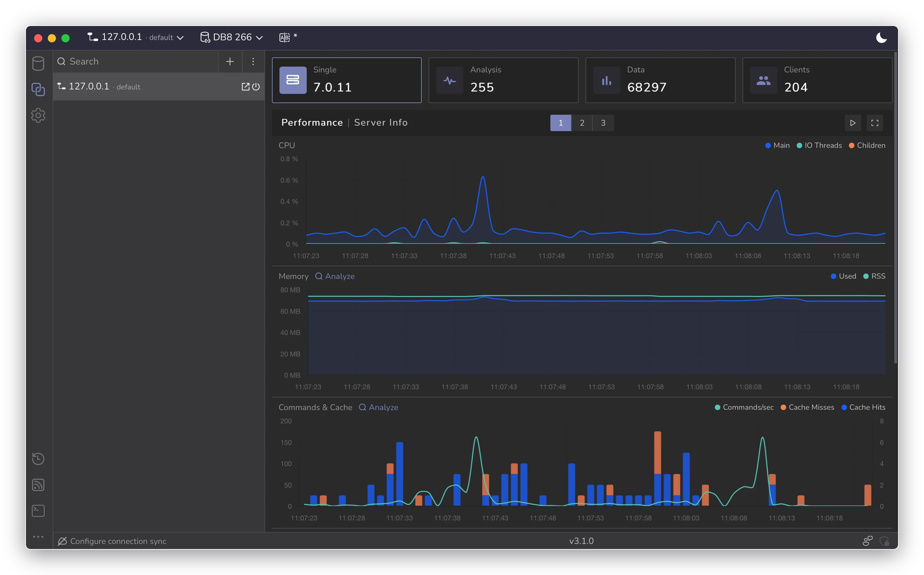
Task: Click the lock shield icon in status bar
Action: [x=884, y=541]
